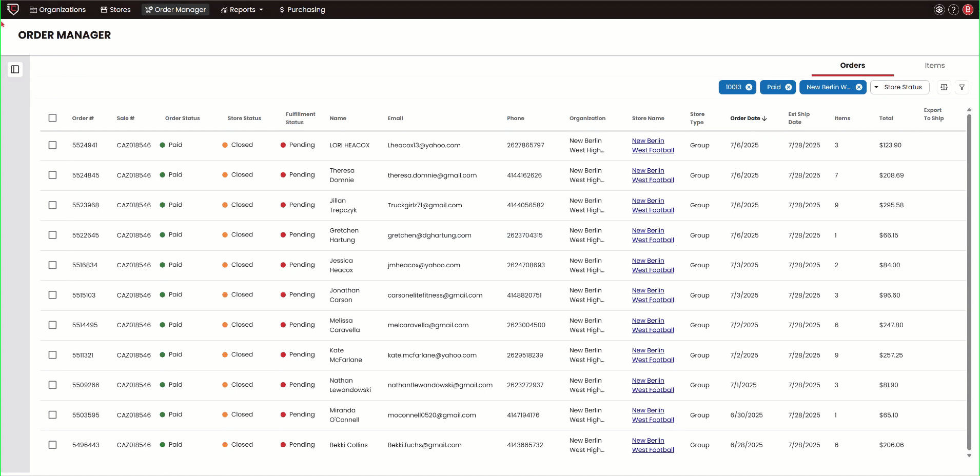Tick the checkbox for order 5516834
This screenshot has height=476, width=980.
click(52, 265)
